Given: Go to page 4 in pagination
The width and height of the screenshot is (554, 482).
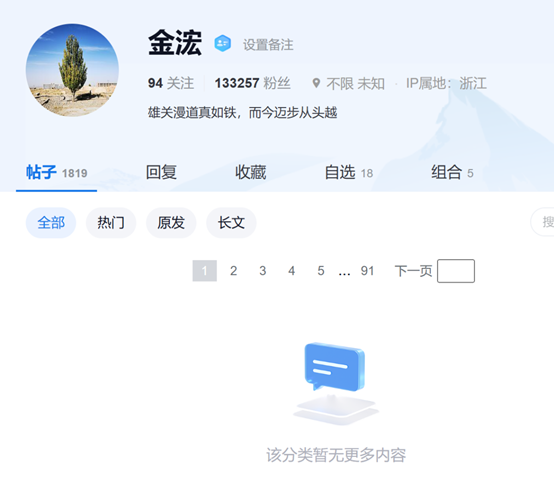Looking at the screenshot, I should point(291,271).
